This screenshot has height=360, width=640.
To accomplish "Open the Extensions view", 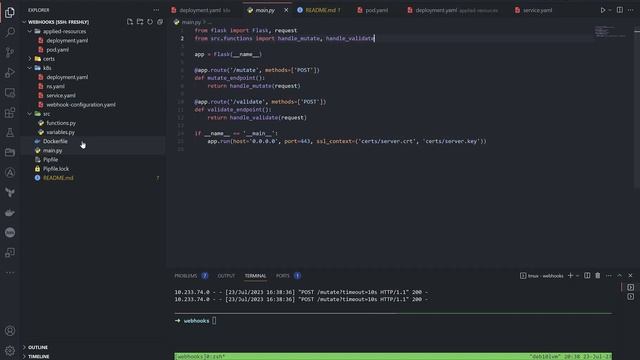I will (10, 113).
